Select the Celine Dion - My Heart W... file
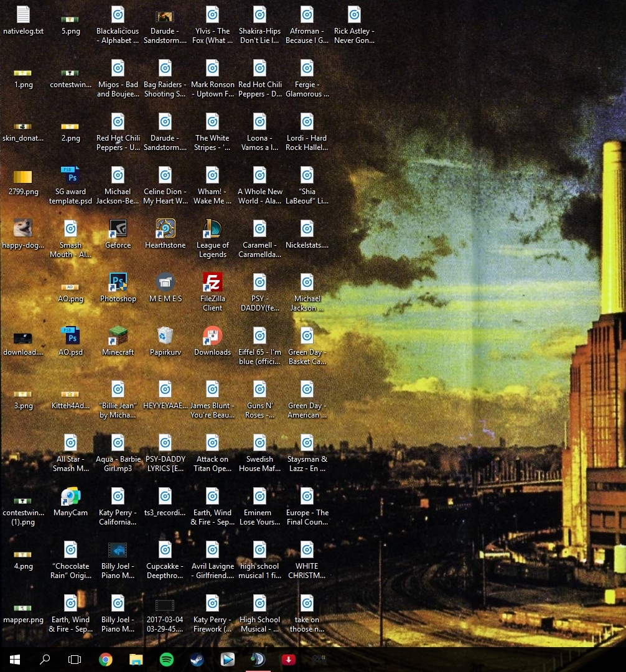 [166, 185]
